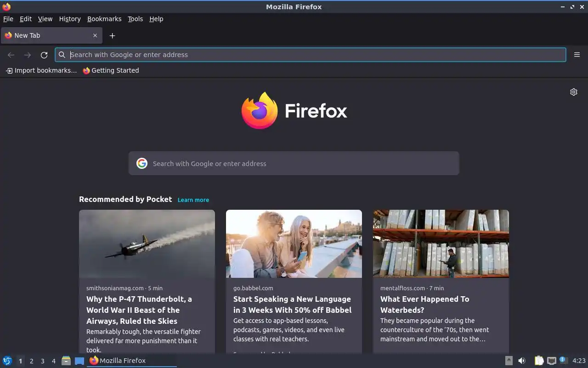Open the Firefox hamburger application menu

[x=577, y=55]
